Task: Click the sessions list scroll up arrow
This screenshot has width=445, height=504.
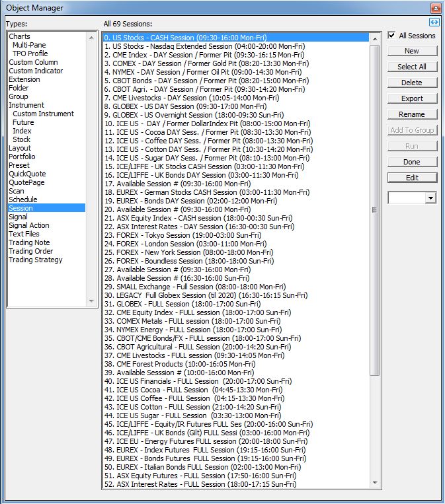Action: (374, 39)
